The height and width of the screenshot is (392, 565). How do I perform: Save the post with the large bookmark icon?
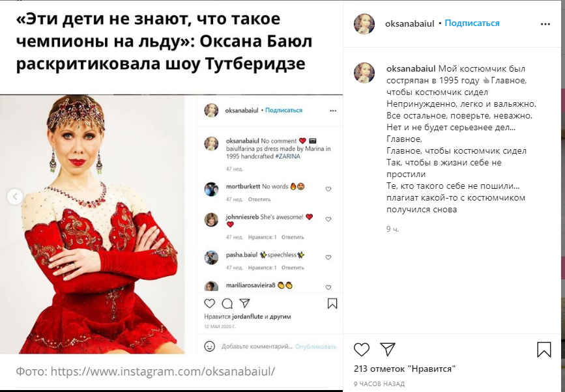[x=543, y=349]
